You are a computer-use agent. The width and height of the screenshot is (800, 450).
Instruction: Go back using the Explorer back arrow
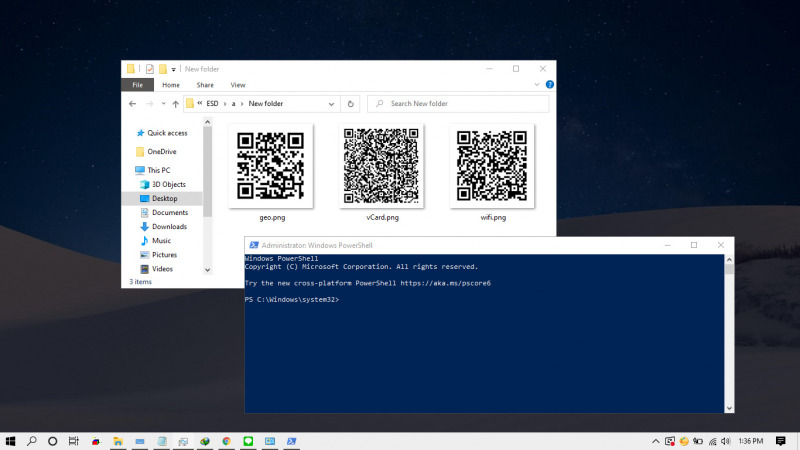click(x=133, y=104)
